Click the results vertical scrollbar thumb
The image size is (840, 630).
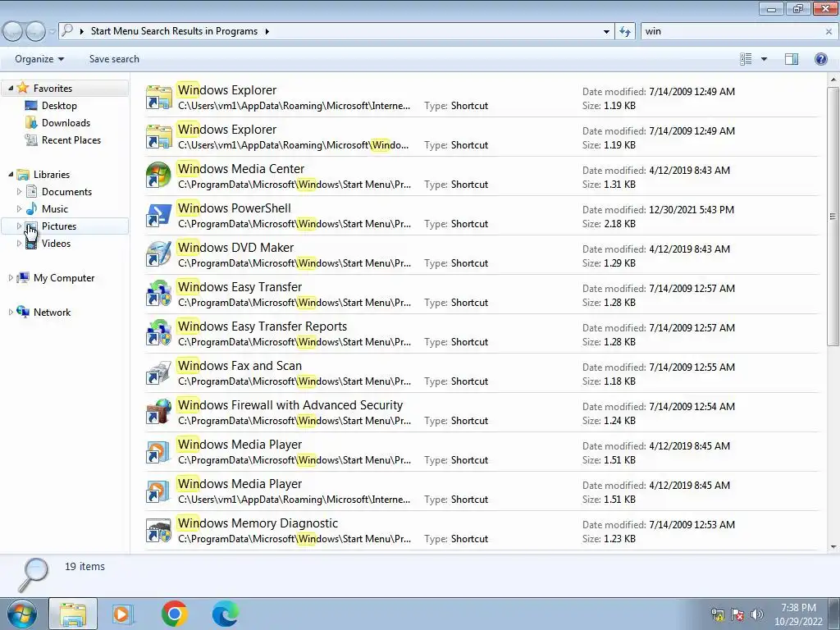click(x=833, y=217)
